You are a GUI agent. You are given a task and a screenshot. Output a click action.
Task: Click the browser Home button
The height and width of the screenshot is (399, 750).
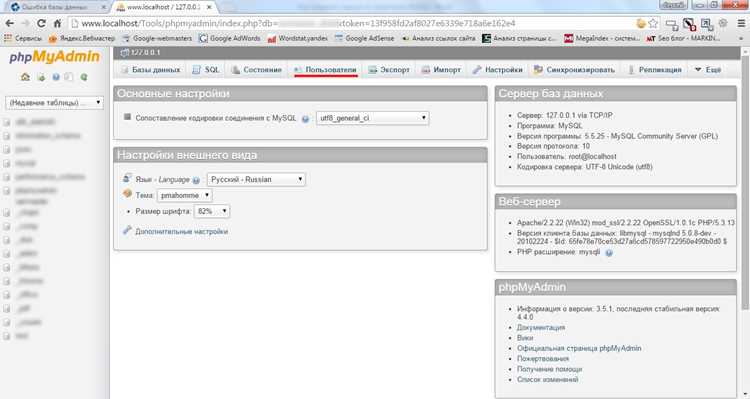[x=57, y=23]
